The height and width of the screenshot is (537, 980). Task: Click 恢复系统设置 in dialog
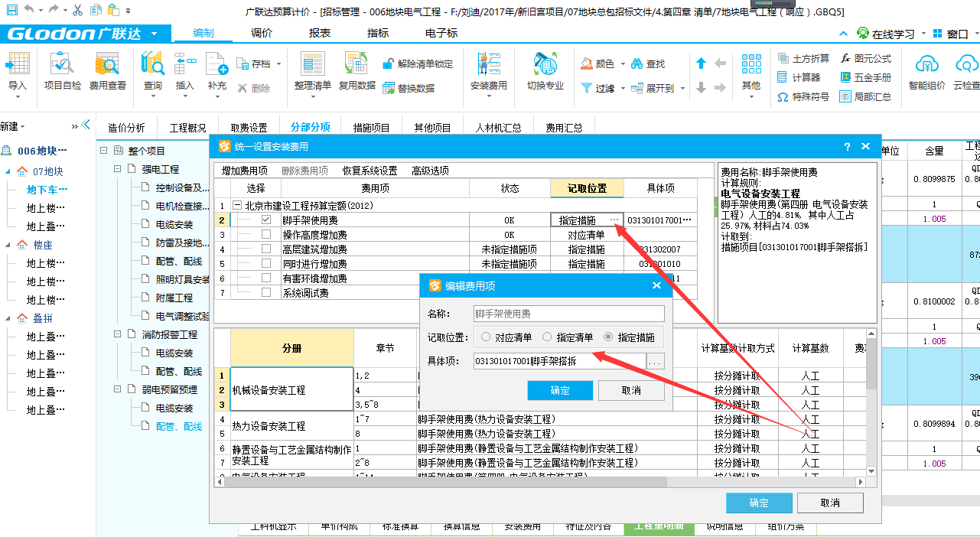coord(370,171)
